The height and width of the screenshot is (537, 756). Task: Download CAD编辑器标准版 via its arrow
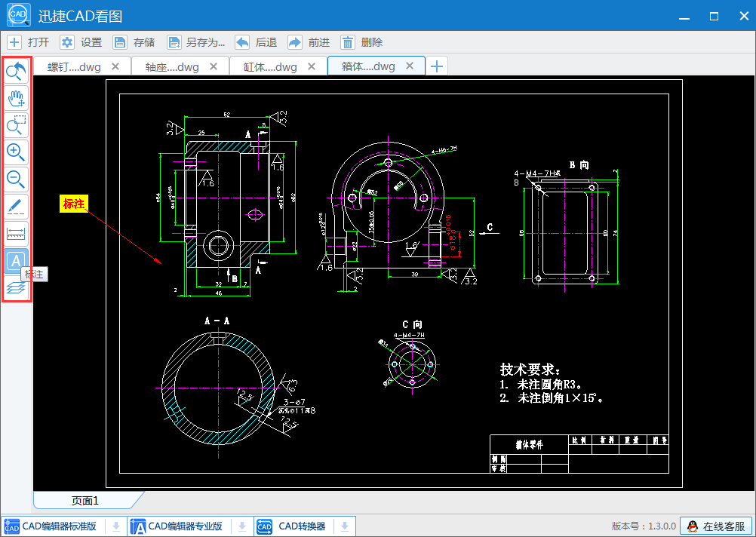(x=115, y=526)
